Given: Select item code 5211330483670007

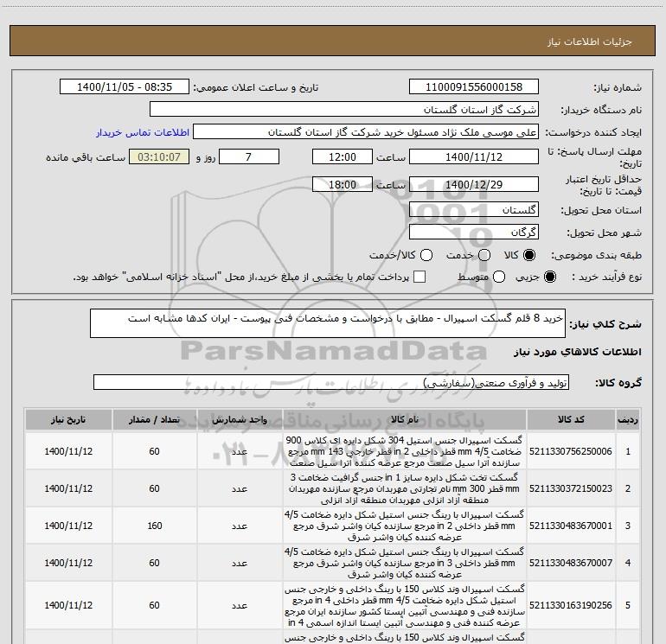Looking at the screenshot, I should 571,563.
